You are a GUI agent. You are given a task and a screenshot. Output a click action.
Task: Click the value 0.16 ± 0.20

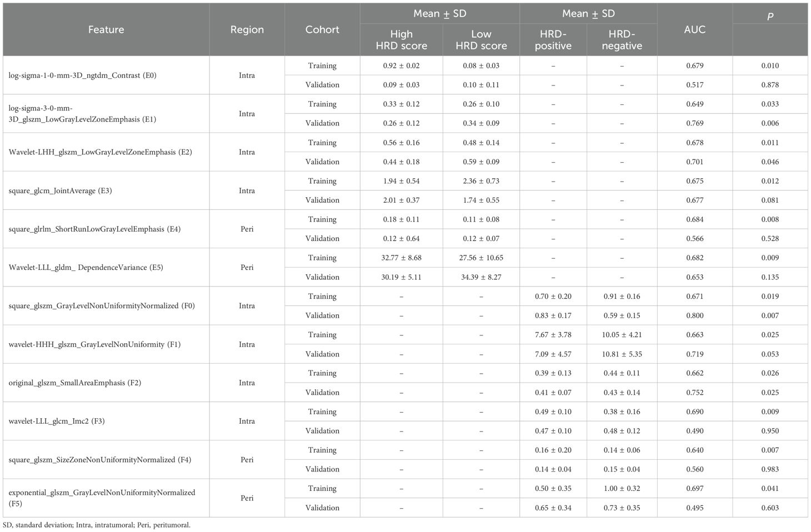[553, 450]
